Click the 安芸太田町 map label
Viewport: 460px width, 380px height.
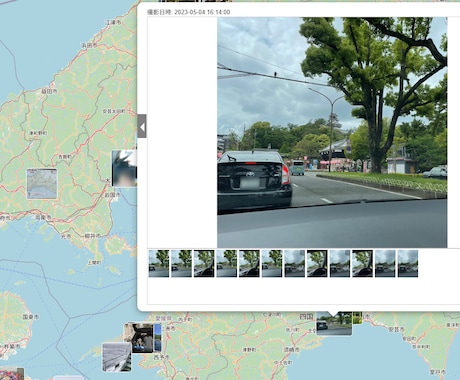(114, 111)
